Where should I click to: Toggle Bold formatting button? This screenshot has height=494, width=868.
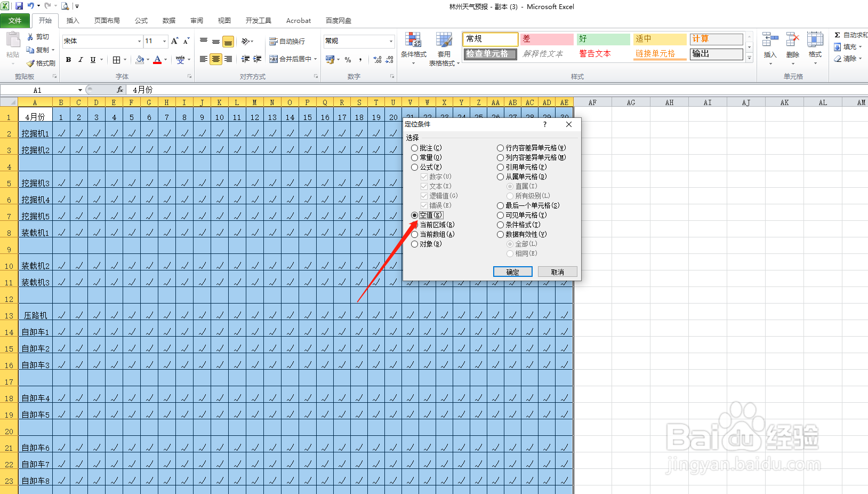tap(68, 60)
